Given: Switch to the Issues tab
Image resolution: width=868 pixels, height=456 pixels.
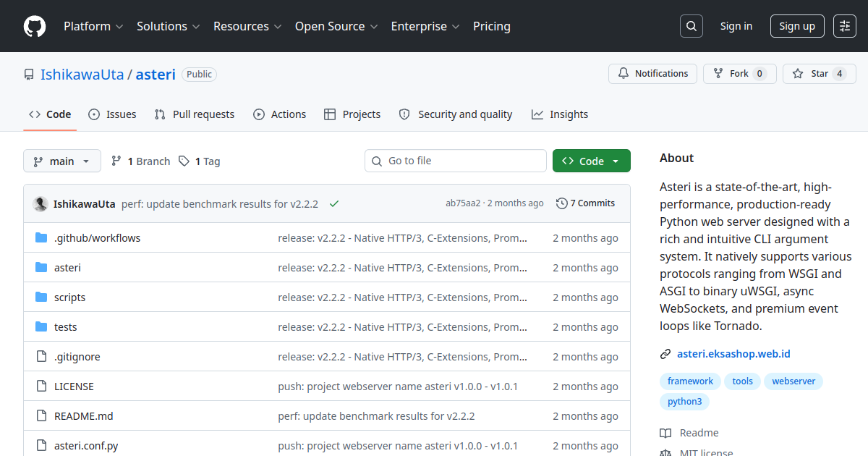Looking at the screenshot, I should click(x=112, y=114).
